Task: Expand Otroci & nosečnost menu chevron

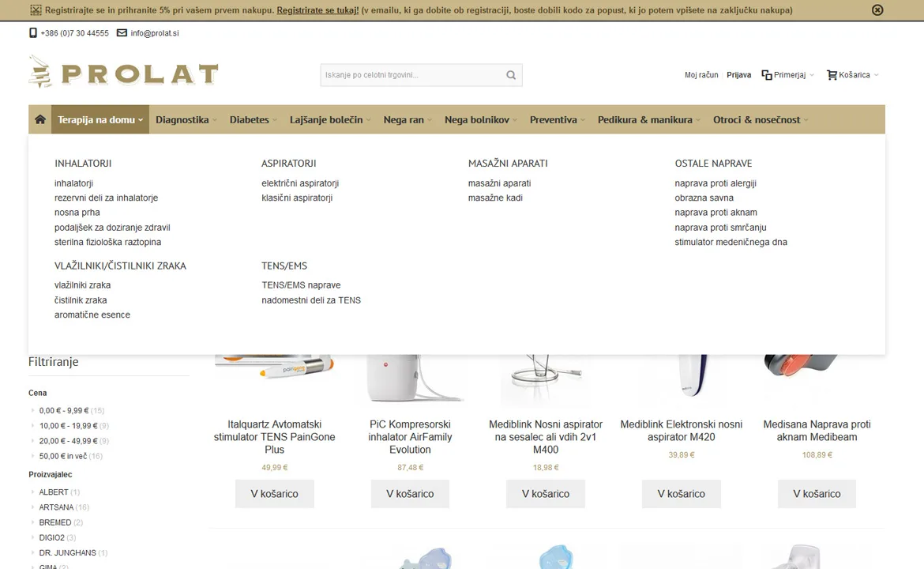Action: pyautogui.click(x=806, y=120)
